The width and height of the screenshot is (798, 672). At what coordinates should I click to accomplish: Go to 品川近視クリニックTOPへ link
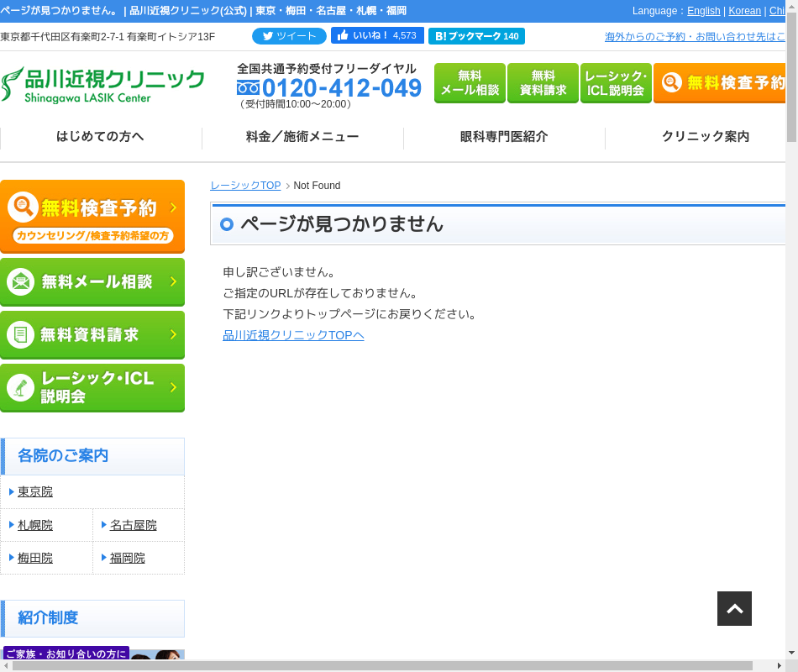293,335
